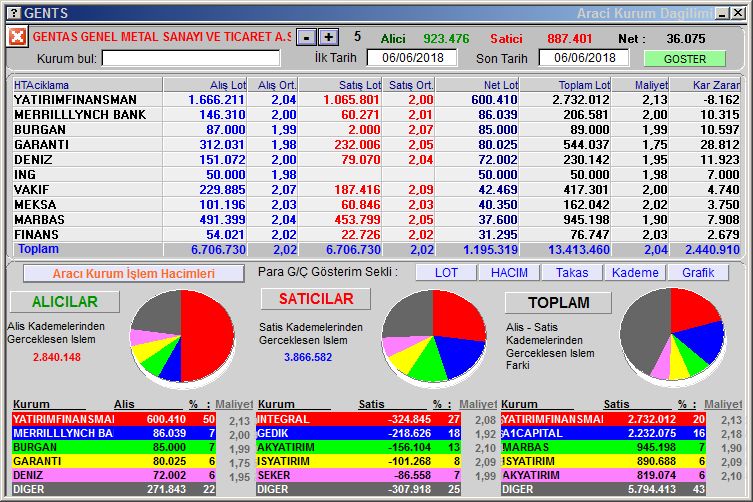Image resolution: width=753 pixels, height=502 pixels.
Task: Select the VAKIF row
Action: coord(376,189)
